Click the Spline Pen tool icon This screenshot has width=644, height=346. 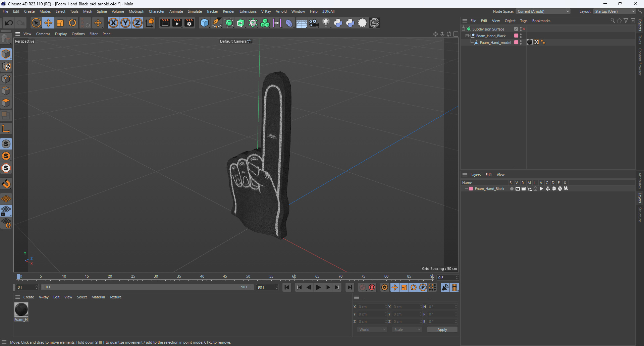pos(217,23)
